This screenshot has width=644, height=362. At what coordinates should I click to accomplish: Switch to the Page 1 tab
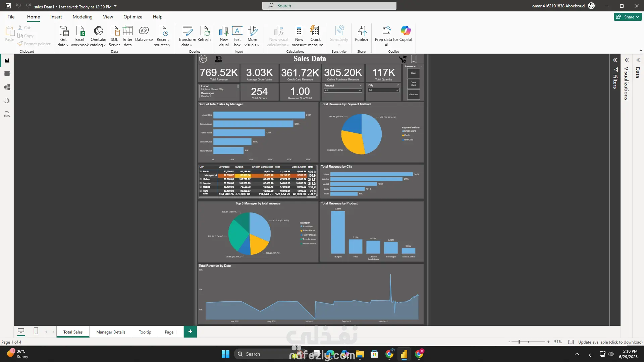[x=171, y=332]
